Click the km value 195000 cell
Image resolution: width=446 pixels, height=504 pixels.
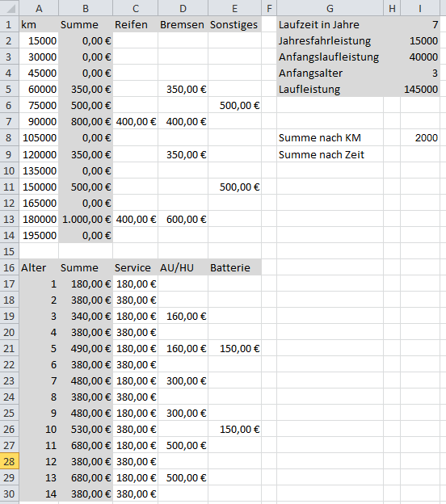pos(39,235)
